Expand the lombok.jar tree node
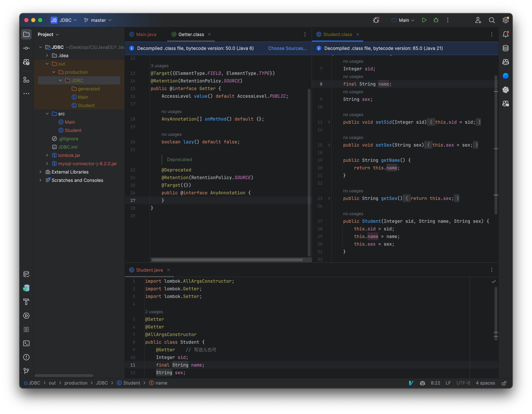532x414 pixels. point(47,155)
